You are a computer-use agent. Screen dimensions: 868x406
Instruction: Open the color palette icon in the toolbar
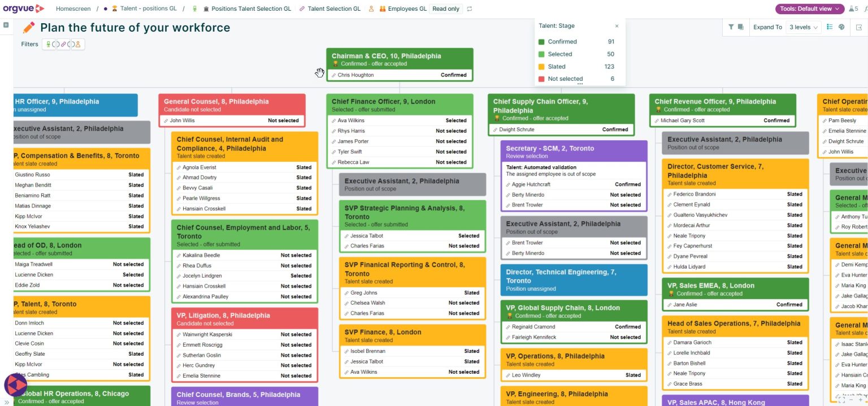pos(841,27)
